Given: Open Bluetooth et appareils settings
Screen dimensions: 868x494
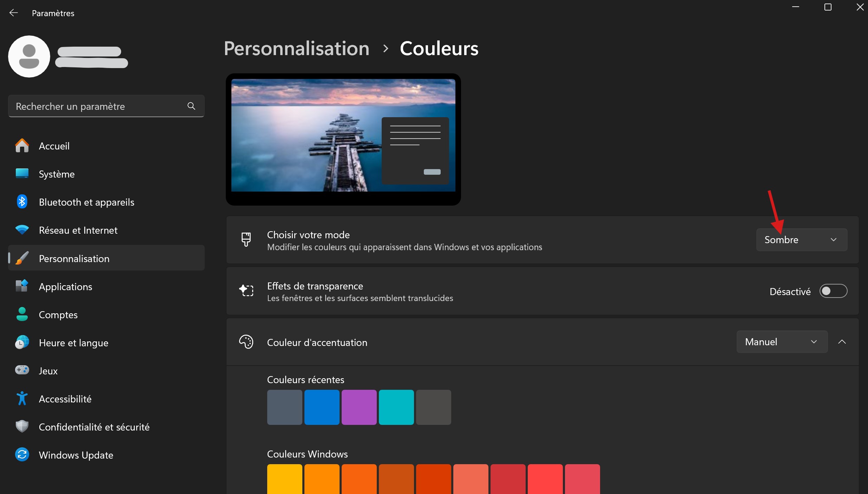Looking at the screenshot, I should [106, 202].
